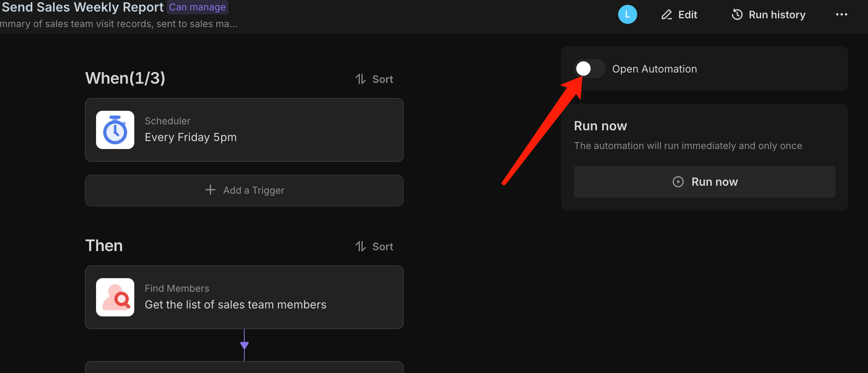Viewport: 868px width, 373px height.
Task: Click the Edit button
Action: click(x=679, y=15)
